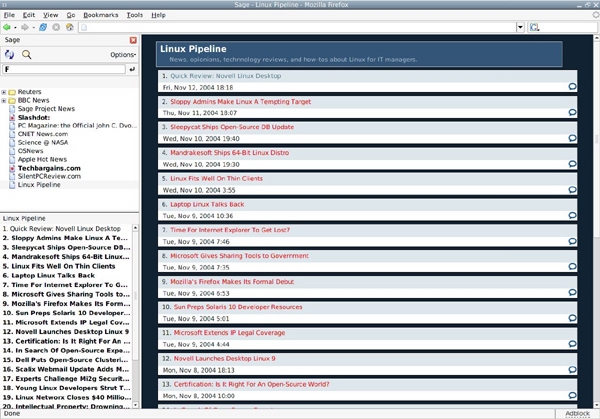This screenshot has height=419, width=600.
Task: Open the Back button history dropdown arrow
Action: (15, 28)
